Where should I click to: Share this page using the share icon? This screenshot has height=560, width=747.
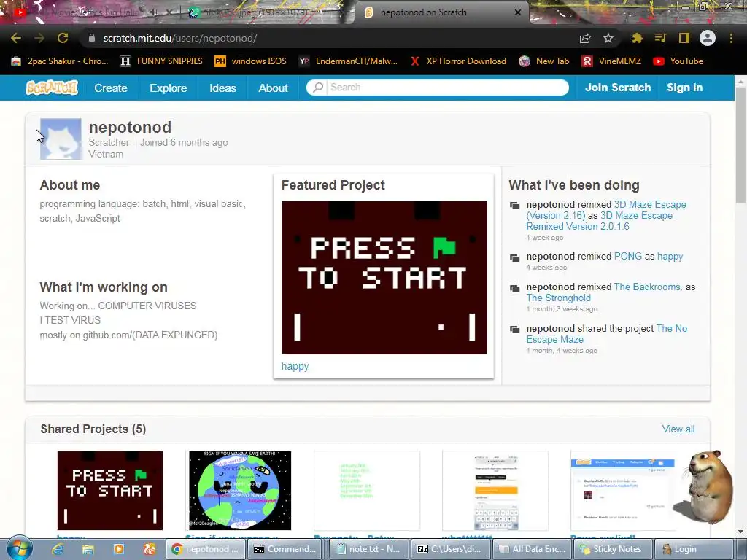click(585, 38)
